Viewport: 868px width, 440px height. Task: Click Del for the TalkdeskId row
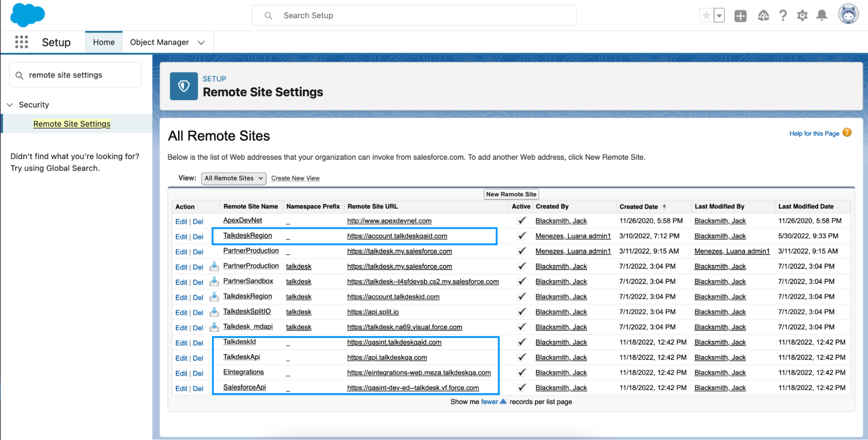[x=198, y=343]
